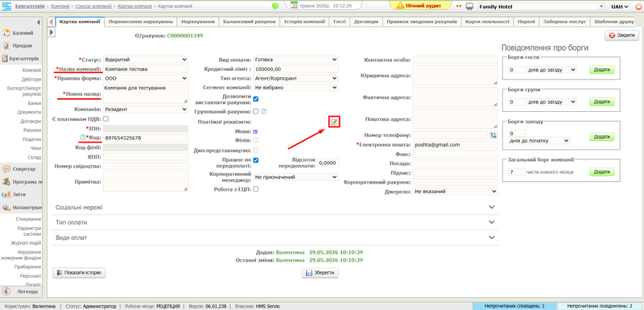Expand the Соціальні мережі section

tap(275, 208)
